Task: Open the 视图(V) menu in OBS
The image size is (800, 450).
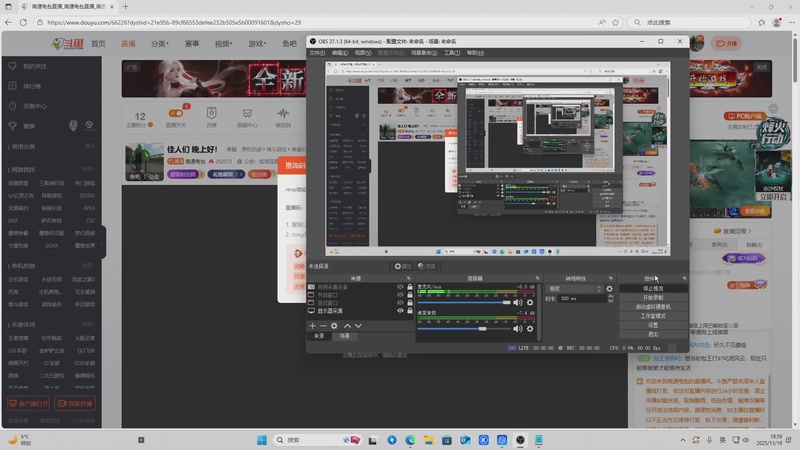Action: (363, 53)
